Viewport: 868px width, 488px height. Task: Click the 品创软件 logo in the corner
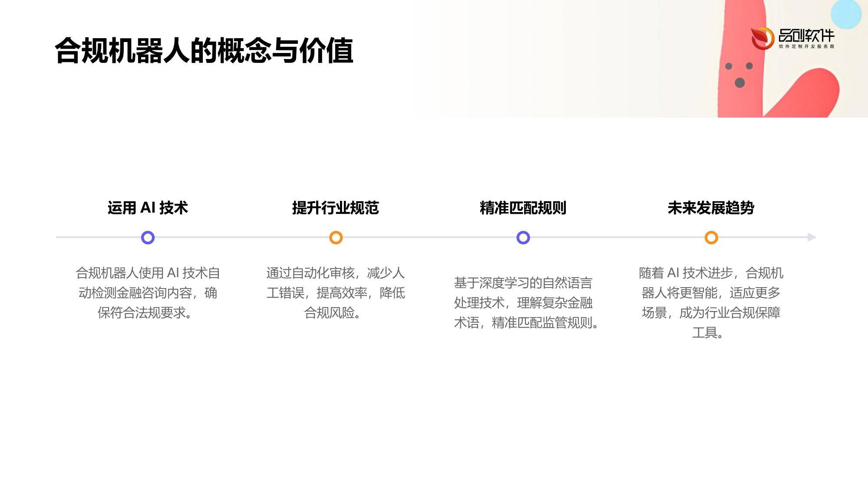pos(792,38)
